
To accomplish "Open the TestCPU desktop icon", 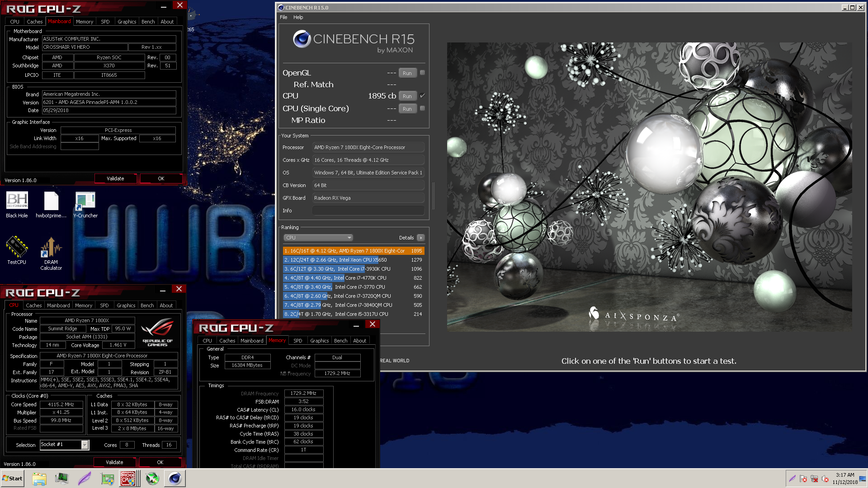I will pos(17,250).
